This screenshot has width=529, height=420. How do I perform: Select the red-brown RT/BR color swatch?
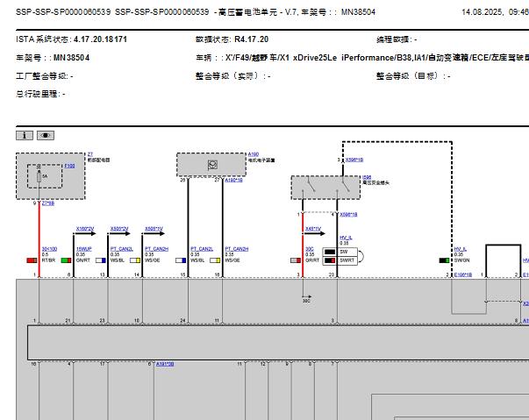coord(32,260)
